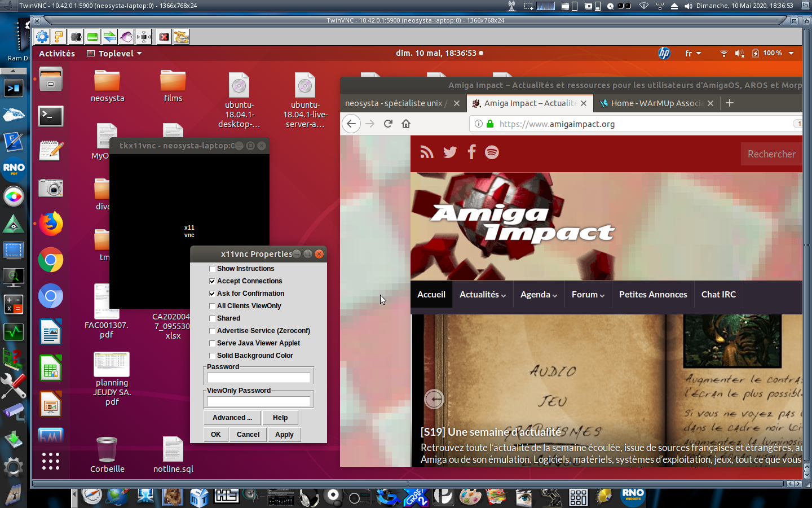Uncheck Accept Connections
The height and width of the screenshot is (508, 812).
tap(212, 281)
